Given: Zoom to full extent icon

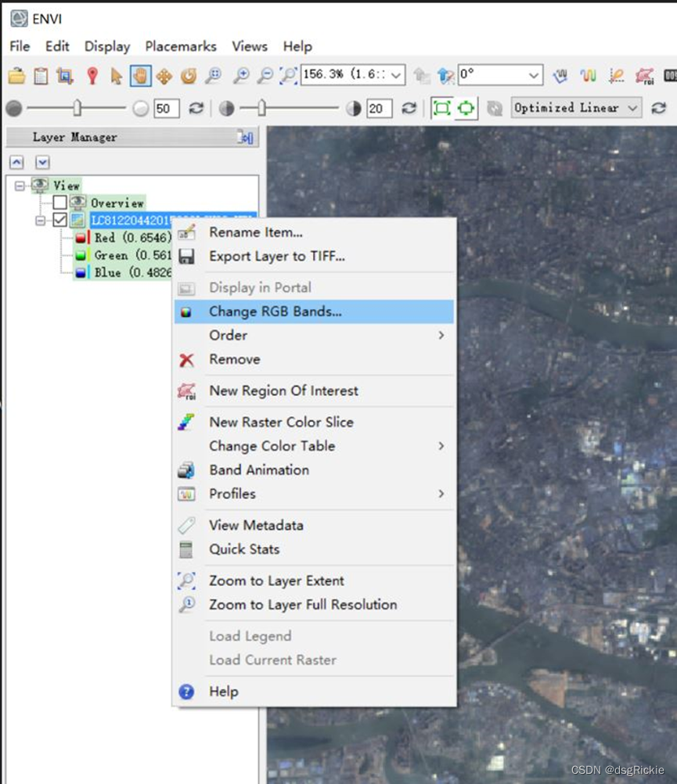Looking at the screenshot, I should point(289,76).
